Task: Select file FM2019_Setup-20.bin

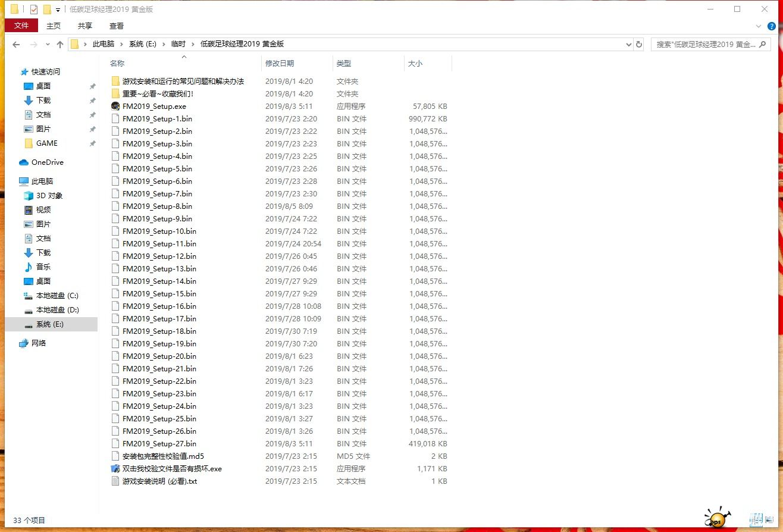Action: [159, 356]
